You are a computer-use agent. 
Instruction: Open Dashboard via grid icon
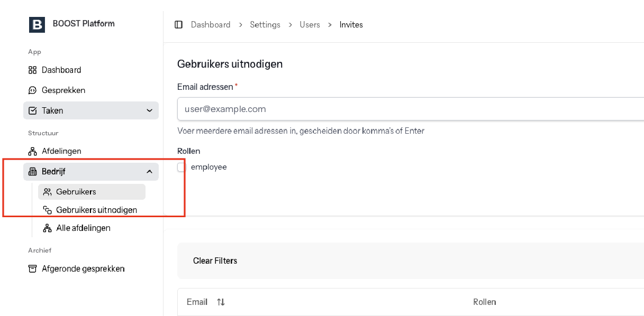click(x=32, y=70)
